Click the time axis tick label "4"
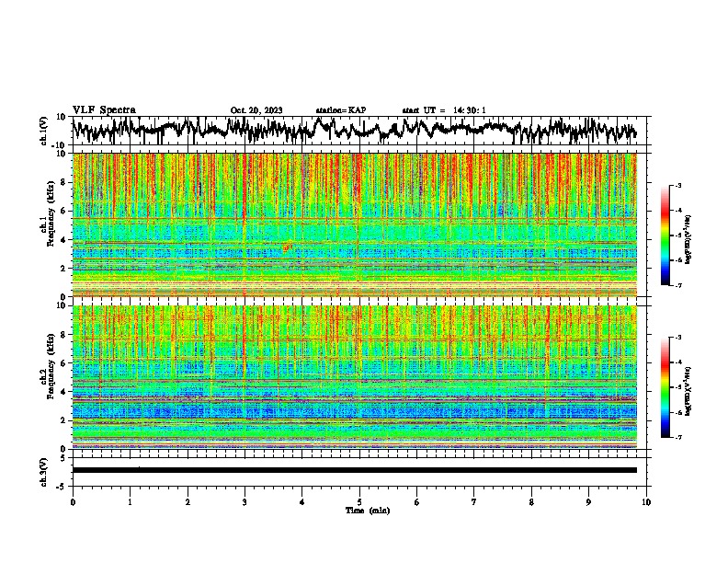The width and height of the screenshot is (728, 563). click(x=302, y=502)
